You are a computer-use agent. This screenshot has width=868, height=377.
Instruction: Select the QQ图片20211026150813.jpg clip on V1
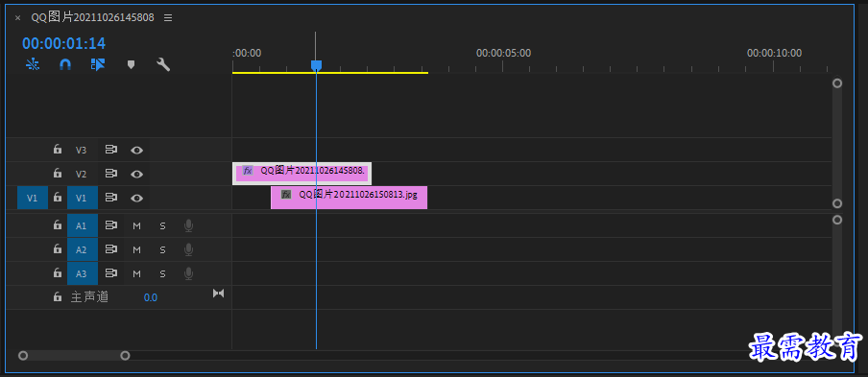point(349,198)
